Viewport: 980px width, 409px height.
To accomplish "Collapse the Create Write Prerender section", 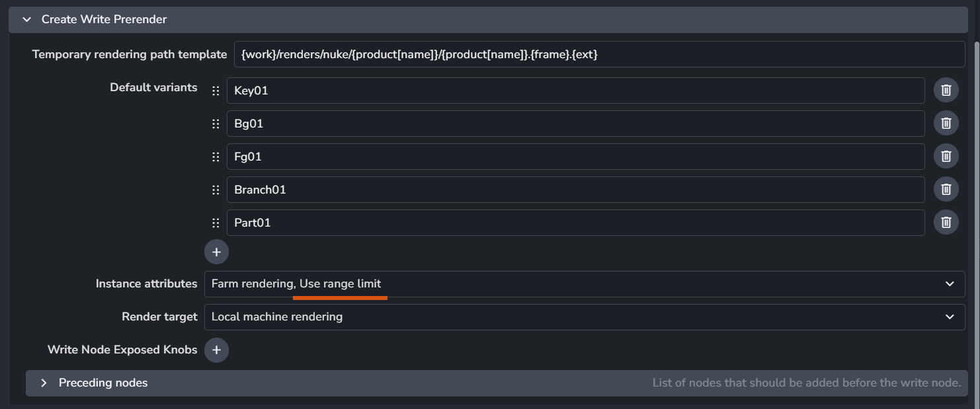I will (27, 20).
